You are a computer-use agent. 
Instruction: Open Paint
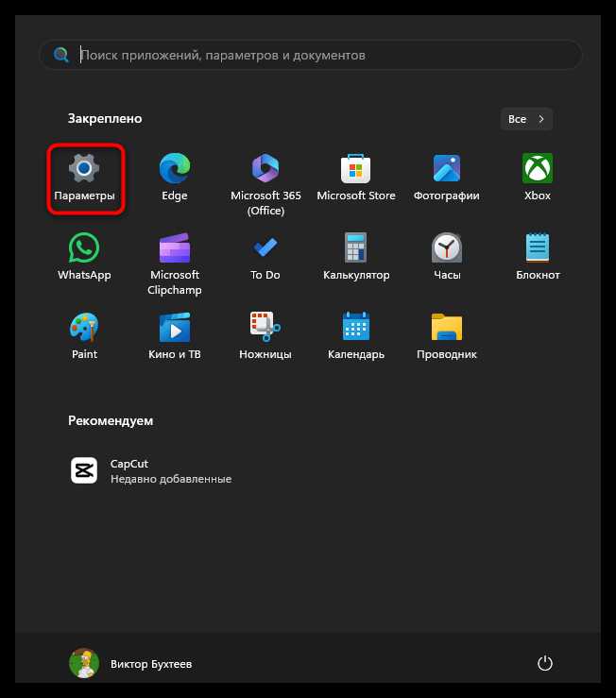point(84,337)
